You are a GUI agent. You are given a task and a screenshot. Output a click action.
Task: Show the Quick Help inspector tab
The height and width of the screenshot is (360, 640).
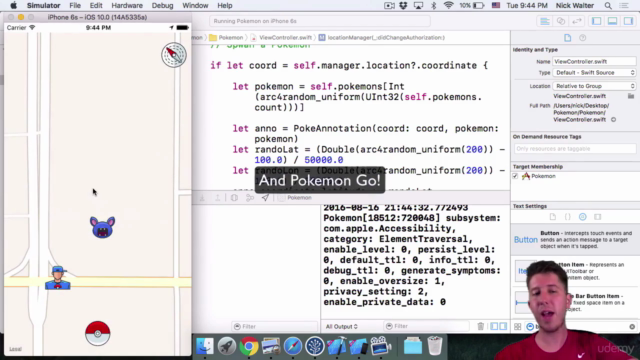582,38
